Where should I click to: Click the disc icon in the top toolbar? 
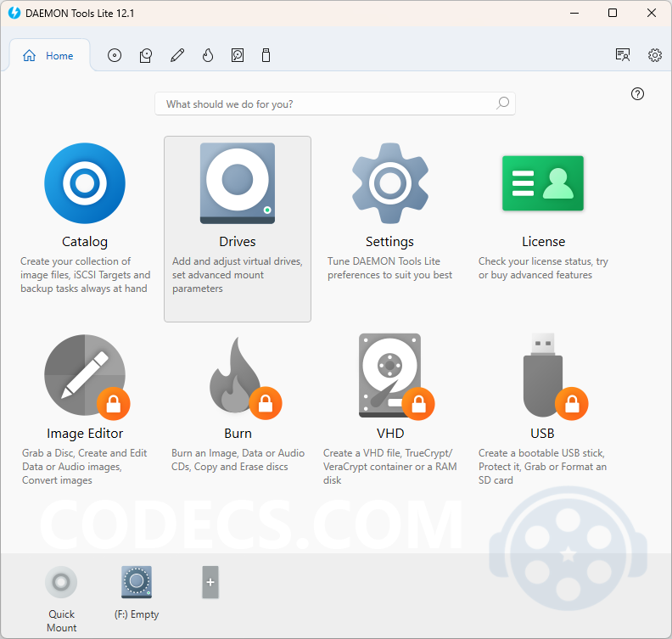115,56
